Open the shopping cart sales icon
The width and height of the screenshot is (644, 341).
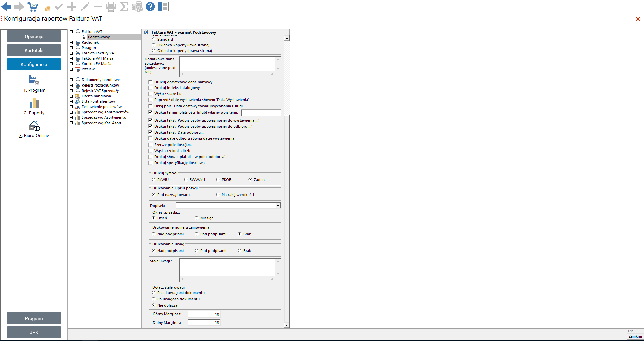tap(32, 6)
